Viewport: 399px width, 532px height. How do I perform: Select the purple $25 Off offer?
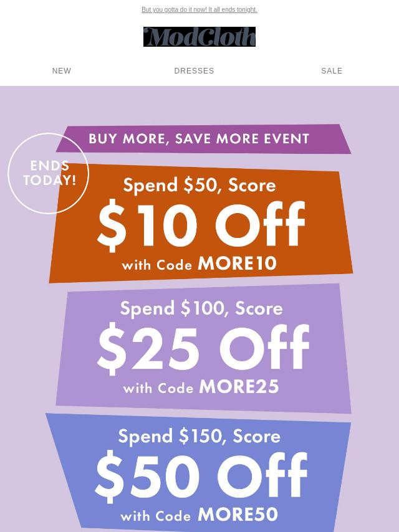tap(203, 348)
